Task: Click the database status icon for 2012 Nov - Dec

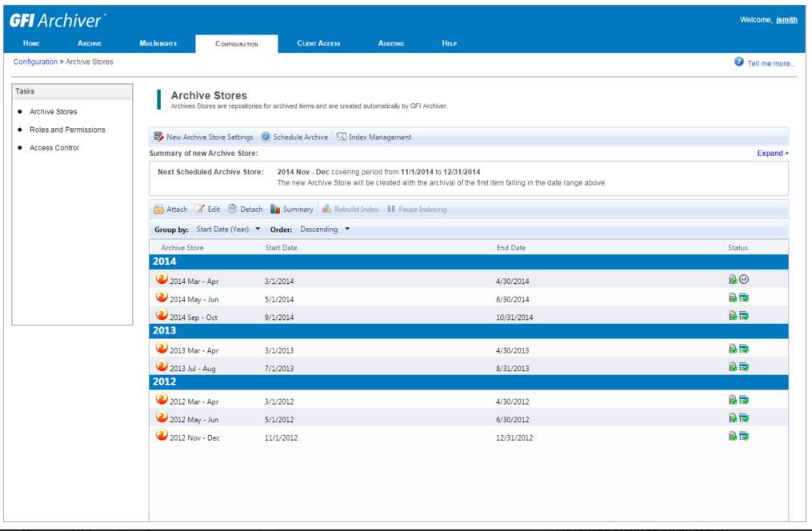Action: point(732,436)
